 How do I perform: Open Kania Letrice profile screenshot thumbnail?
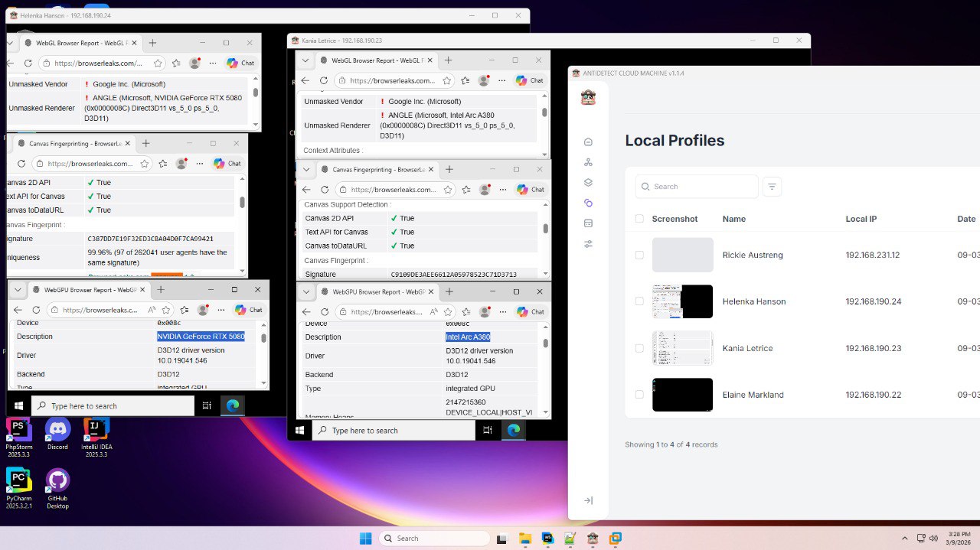[x=682, y=348]
